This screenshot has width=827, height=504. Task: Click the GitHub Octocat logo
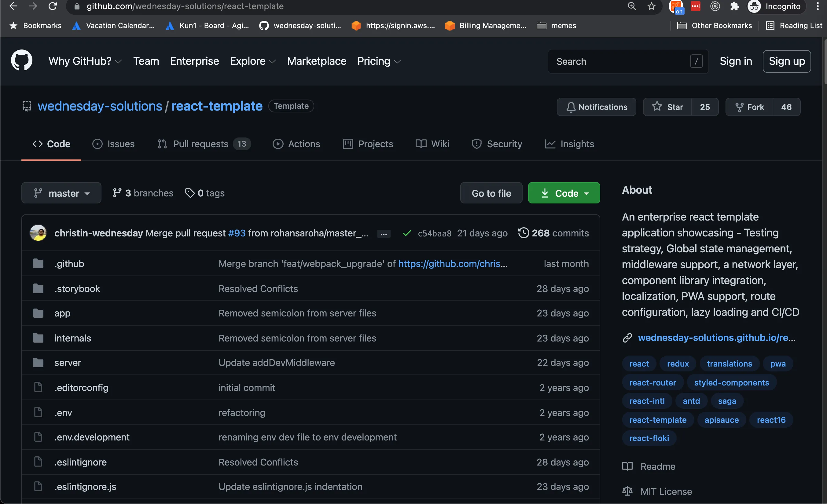21,61
